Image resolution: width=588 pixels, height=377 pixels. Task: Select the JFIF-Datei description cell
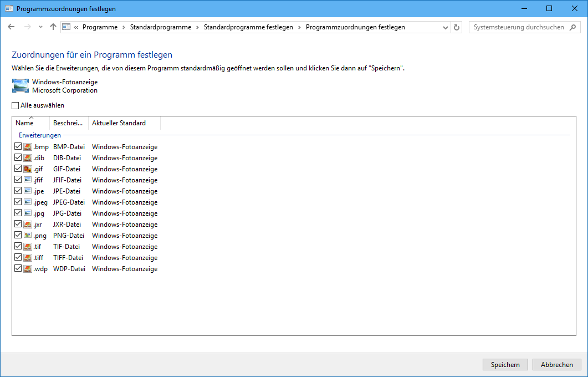tap(67, 180)
